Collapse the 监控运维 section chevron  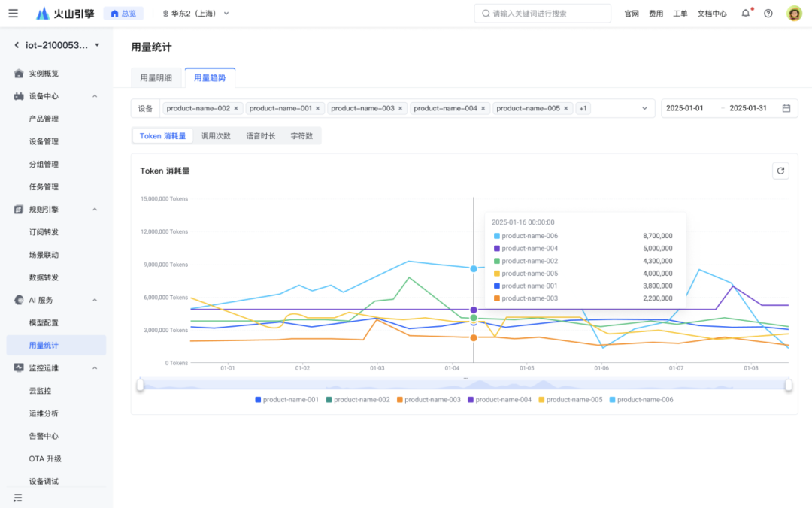click(x=95, y=368)
